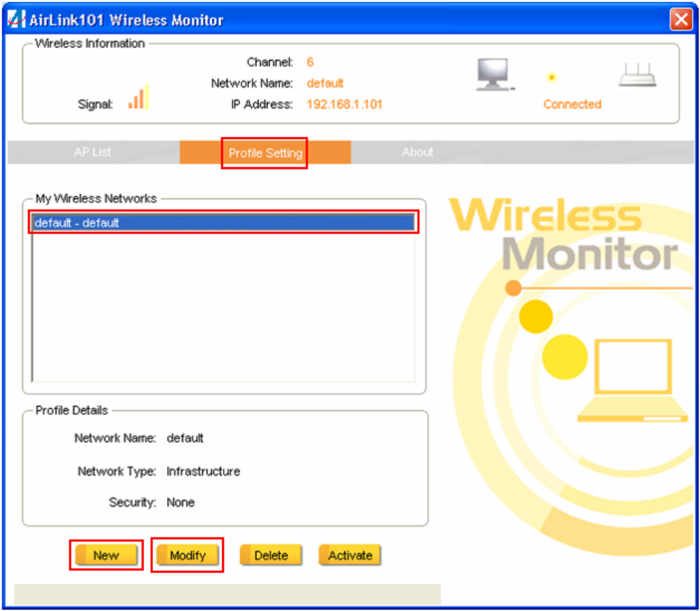Viewport: 700px width, 611px height.
Task: Create a profile with the New button
Action: pyautogui.click(x=106, y=555)
